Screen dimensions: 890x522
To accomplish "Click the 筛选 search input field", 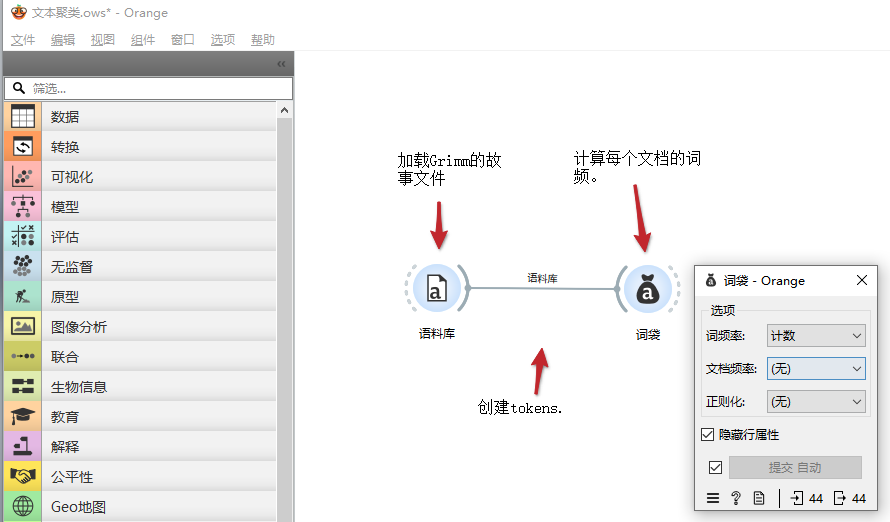I will (149, 89).
